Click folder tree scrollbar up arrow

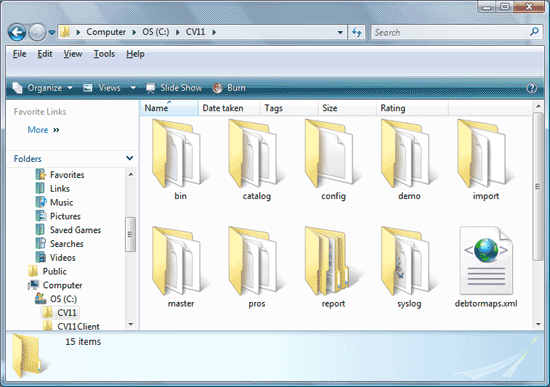click(131, 174)
